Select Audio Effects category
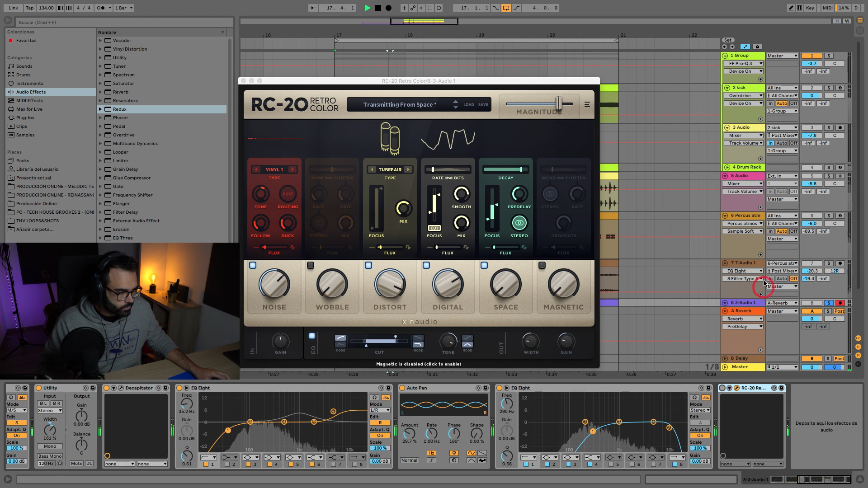This screenshot has width=868, height=488. pyautogui.click(x=31, y=92)
